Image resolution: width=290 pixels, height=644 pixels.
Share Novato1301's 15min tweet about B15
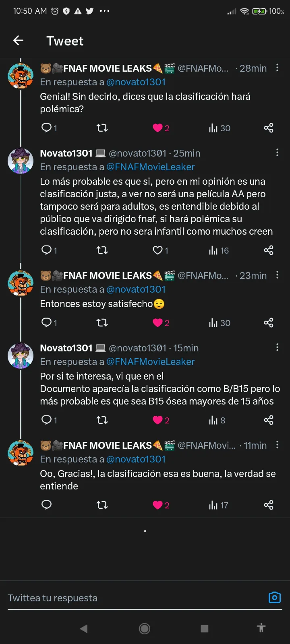click(269, 420)
